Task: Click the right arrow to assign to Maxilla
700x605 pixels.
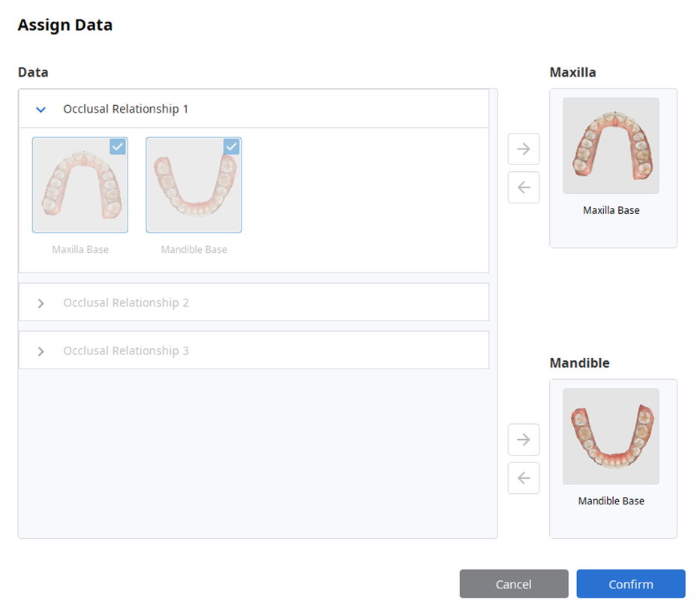Action: pos(523,149)
